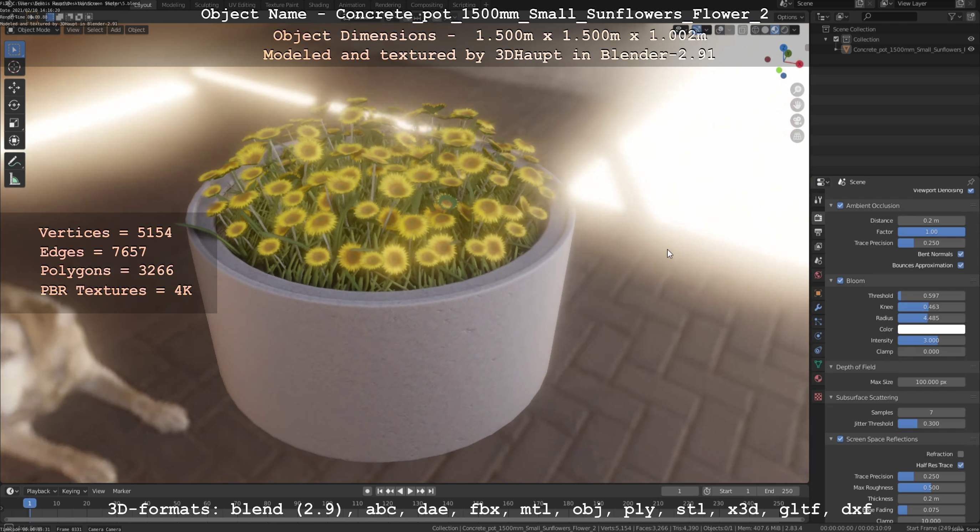Viewport: 980px width, 532px height.
Task: Collapse the Subsurface Scattering panel
Action: [831, 397]
